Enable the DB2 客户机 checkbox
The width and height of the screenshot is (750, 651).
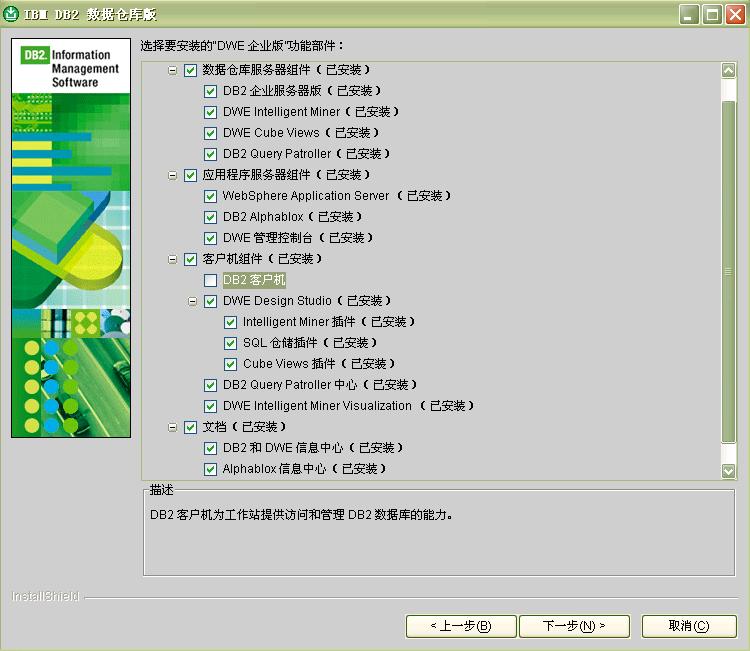(210, 280)
